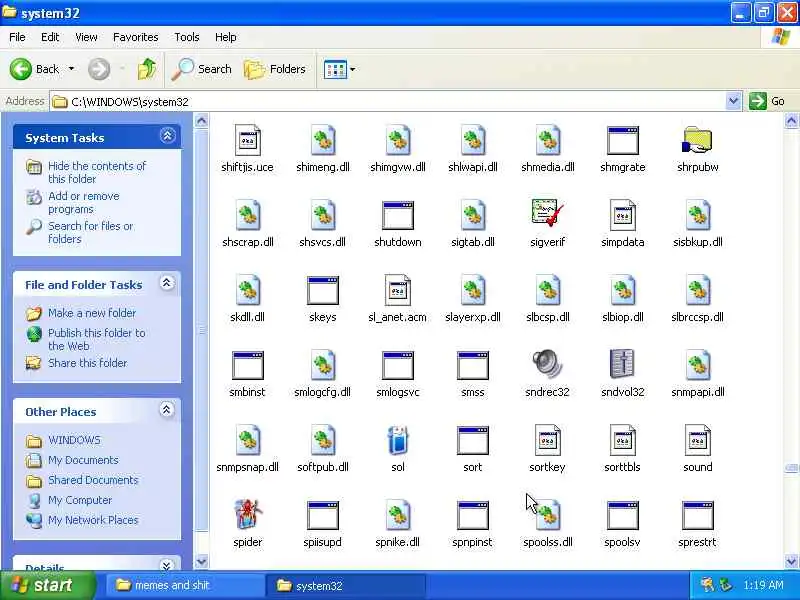The height and width of the screenshot is (600, 800).
Task: Click Make a new folder
Action: click(92, 313)
